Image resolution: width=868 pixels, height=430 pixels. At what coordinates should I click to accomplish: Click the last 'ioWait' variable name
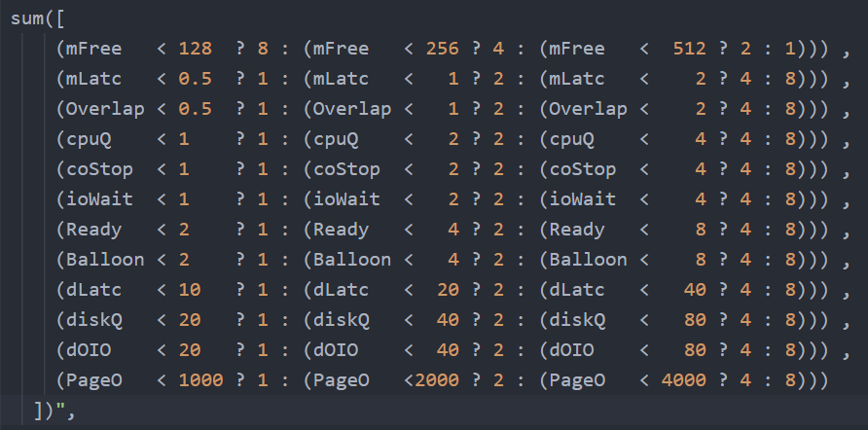click(x=583, y=199)
